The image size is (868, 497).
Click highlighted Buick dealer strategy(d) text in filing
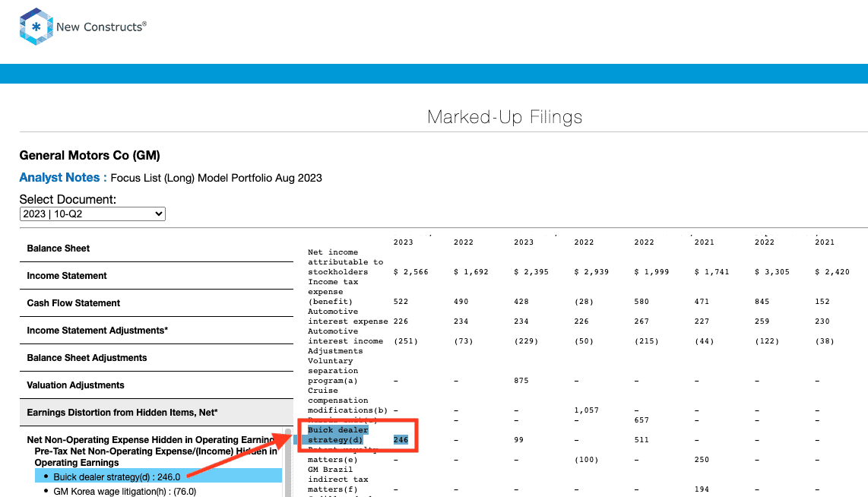click(337, 435)
